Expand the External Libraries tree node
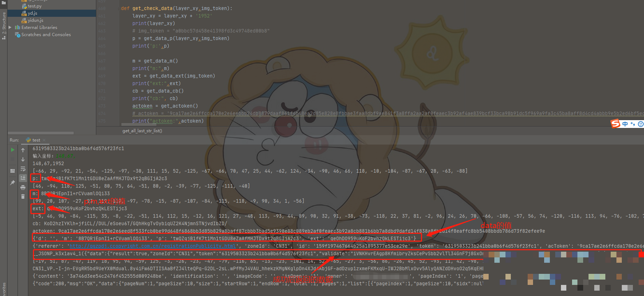This screenshot has width=644, height=296. pyautogui.click(x=10, y=27)
